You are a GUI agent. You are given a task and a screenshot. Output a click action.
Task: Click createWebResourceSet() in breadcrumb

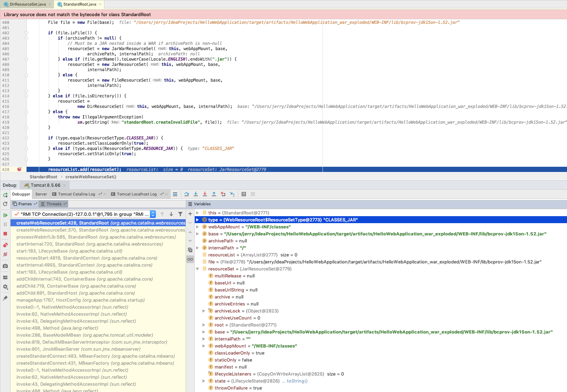[91, 177]
